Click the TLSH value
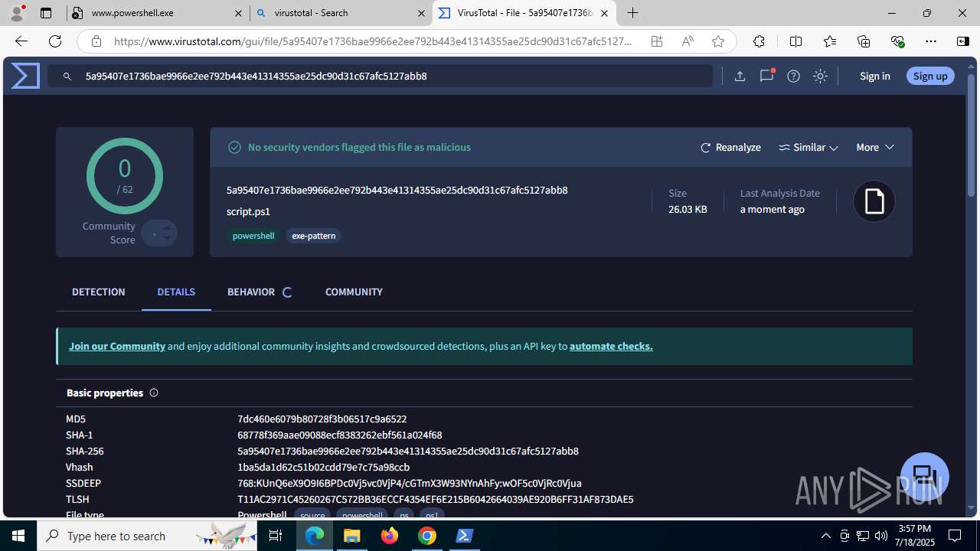Image resolution: width=980 pixels, height=551 pixels. 435,499
